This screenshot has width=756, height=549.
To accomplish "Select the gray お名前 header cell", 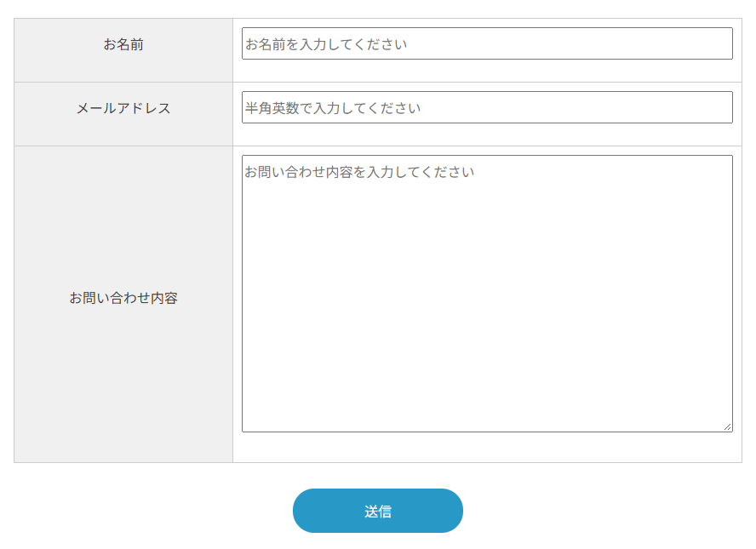I will tap(123, 50).
